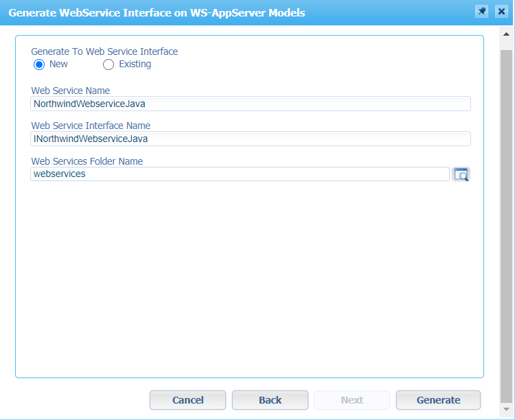Image resolution: width=515 pixels, height=420 pixels.
Task: Pin the Generate WebService Interface dialog
Action: point(482,12)
